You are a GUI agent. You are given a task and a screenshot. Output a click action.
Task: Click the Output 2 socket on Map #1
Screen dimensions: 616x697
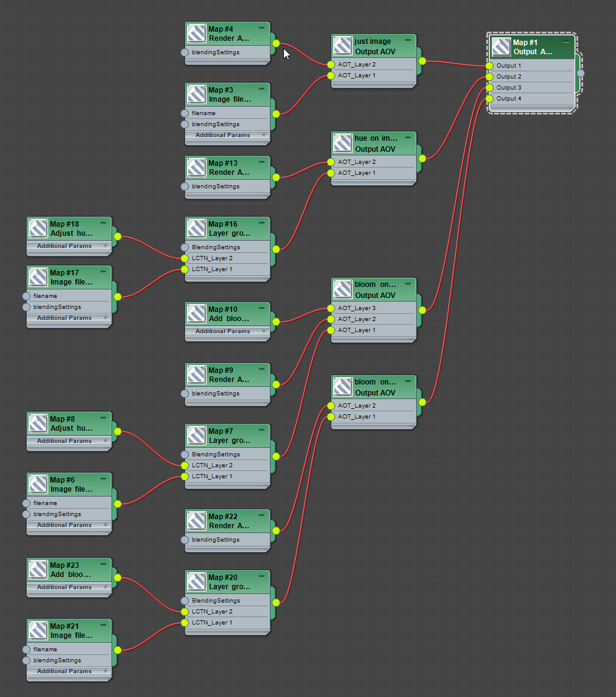click(489, 77)
